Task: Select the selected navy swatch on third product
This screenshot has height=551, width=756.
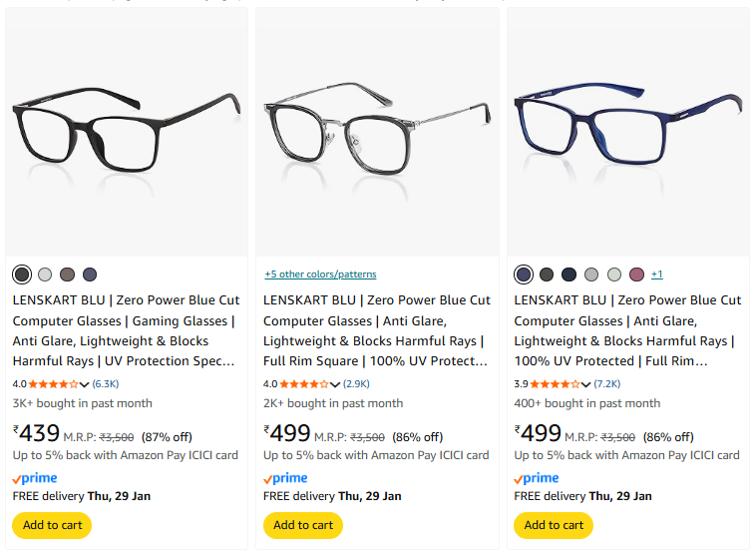Action: pos(524,275)
